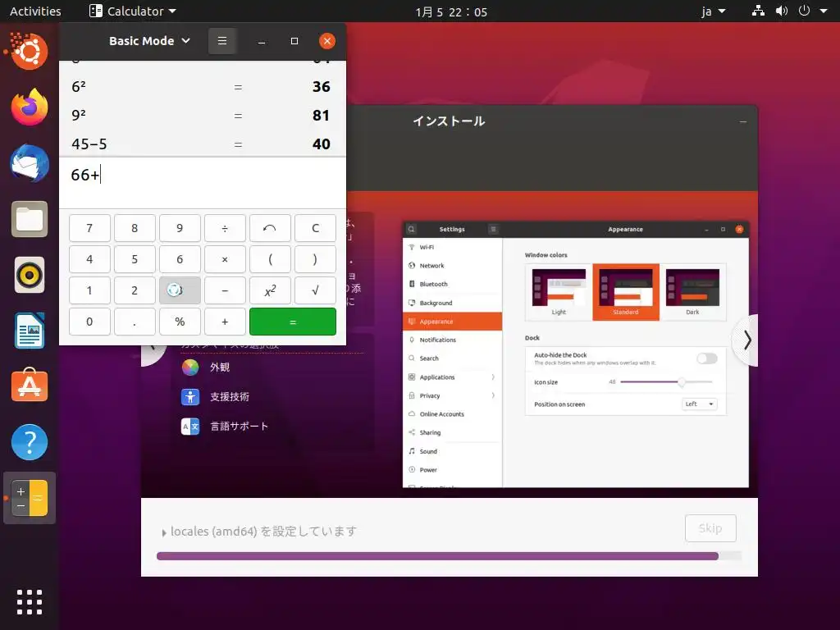Screen dimensions: 840x630
Task: Click the close parenthesis key
Action: click(x=315, y=259)
